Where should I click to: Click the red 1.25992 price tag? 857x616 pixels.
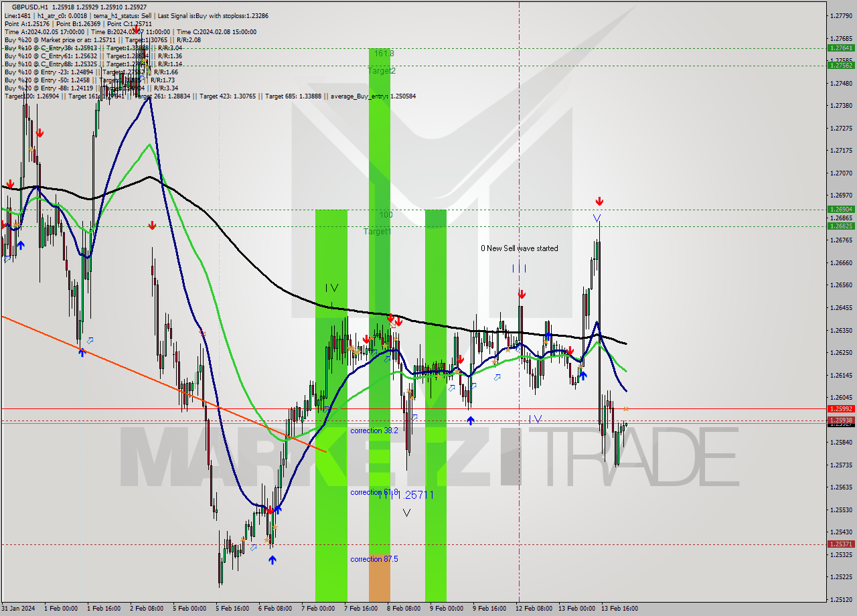(x=841, y=408)
